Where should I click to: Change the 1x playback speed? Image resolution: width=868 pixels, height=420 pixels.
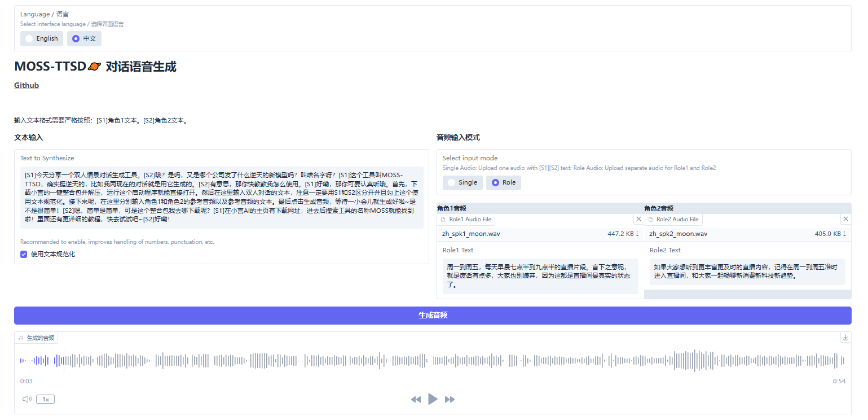45,399
